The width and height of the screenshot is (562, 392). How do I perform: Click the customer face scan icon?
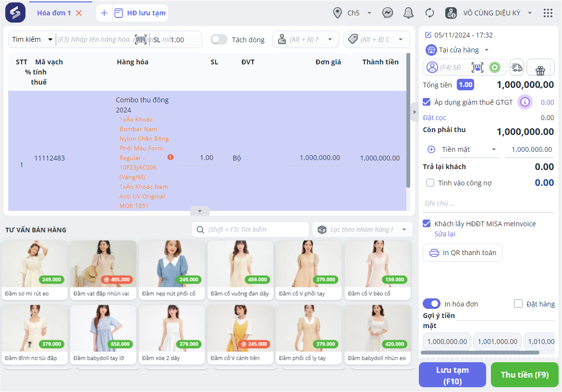pyautogui.click(x=477, y=67)
